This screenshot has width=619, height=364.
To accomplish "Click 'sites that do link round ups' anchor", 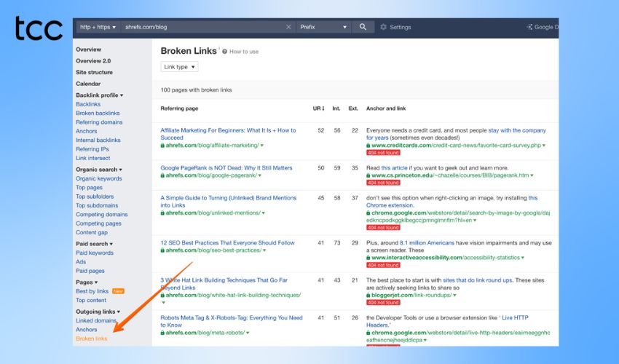I will tap(478, 280).
